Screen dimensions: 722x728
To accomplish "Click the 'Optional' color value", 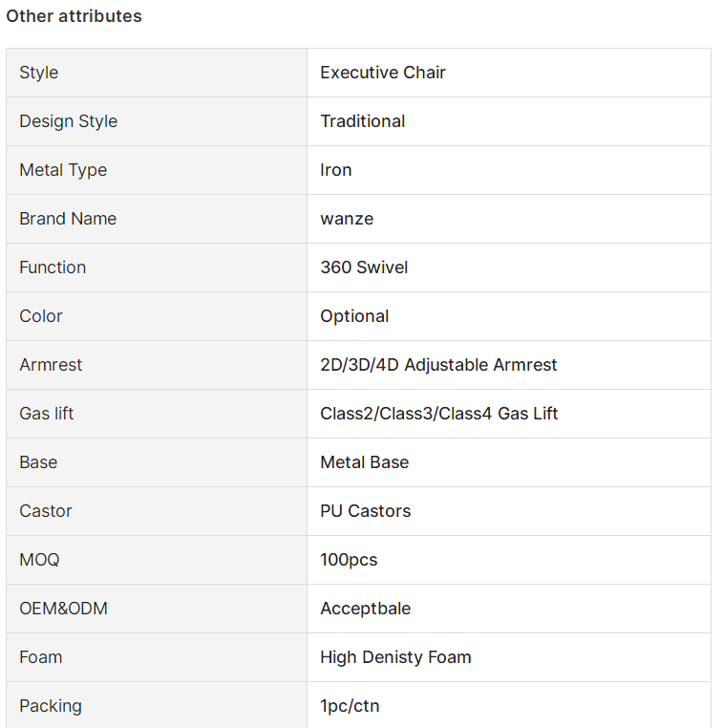I will click(x=354, y=316).
